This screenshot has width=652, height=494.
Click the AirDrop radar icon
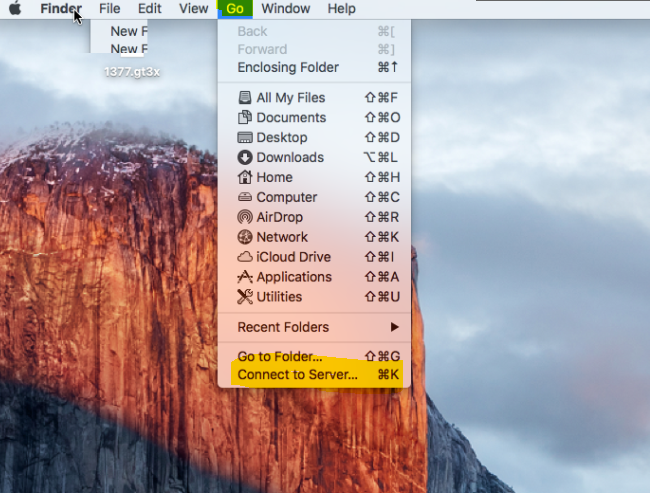coord(244,217)
